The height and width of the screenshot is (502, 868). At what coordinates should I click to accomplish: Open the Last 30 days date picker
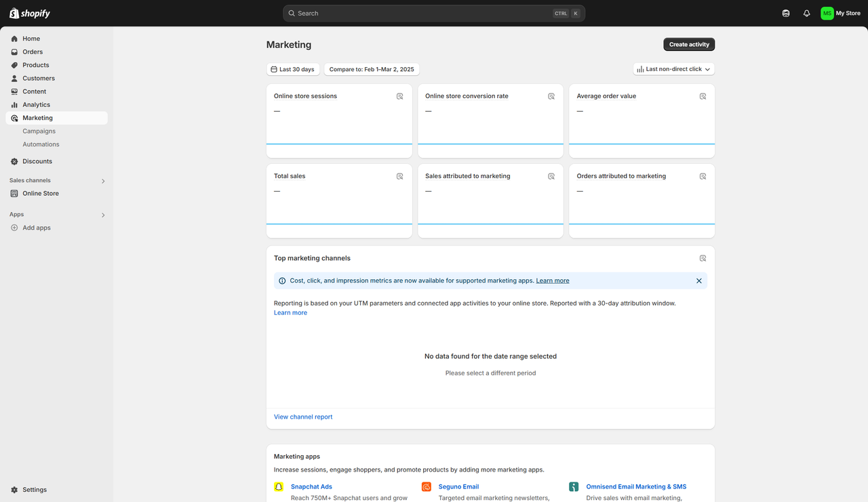(293, 69)
